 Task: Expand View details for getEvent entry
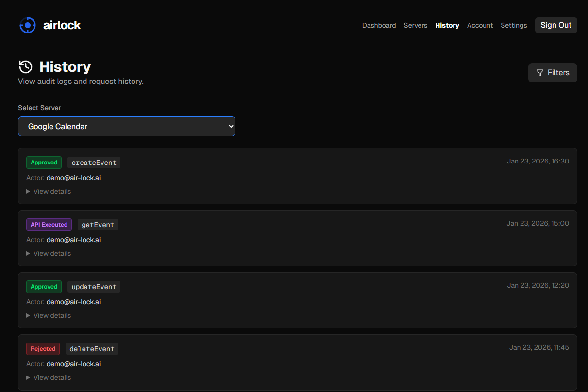(49, 253)
